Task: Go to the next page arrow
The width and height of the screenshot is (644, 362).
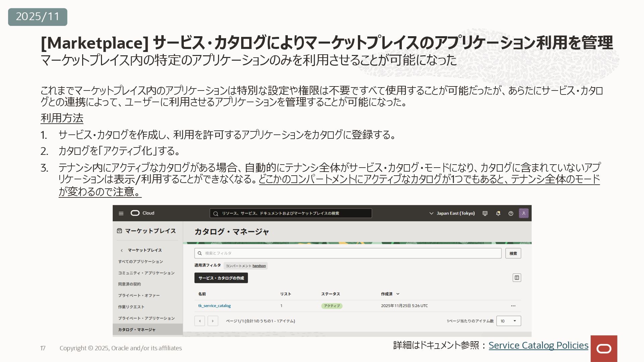Action: tap(213, 321)
